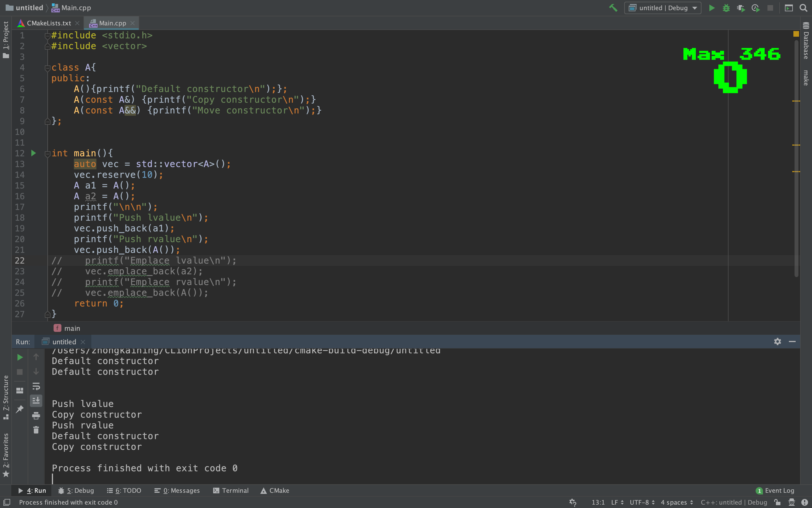Click the gutter run arrow beside main
Screen dimensions: 812x508
tap(34, 153)
